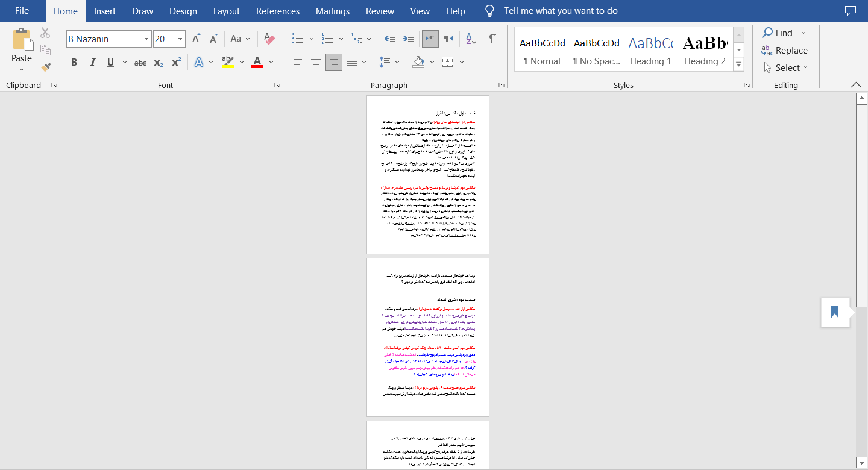Screen dimensions: 868x470
Task: Apply bullet list formatting
Action: point(298,39)
